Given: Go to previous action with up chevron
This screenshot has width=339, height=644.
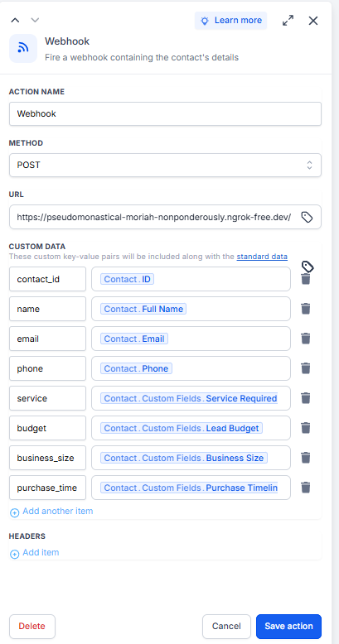Looking at the screenshot, I should tap(15, 20).
